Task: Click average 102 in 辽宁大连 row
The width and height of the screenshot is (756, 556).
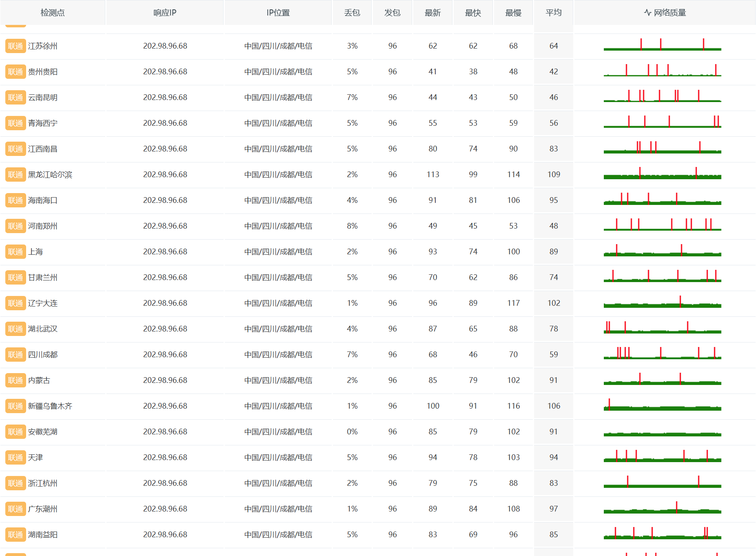Action: point(554,303)
